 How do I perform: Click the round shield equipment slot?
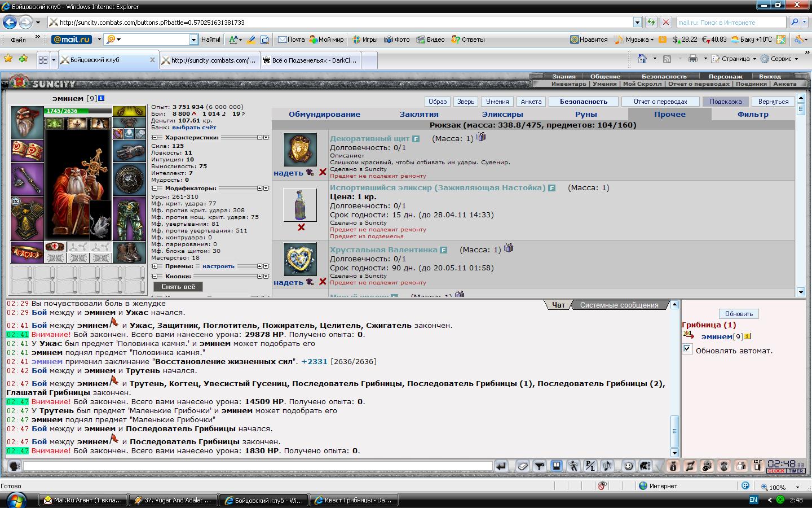coord(129,179)
